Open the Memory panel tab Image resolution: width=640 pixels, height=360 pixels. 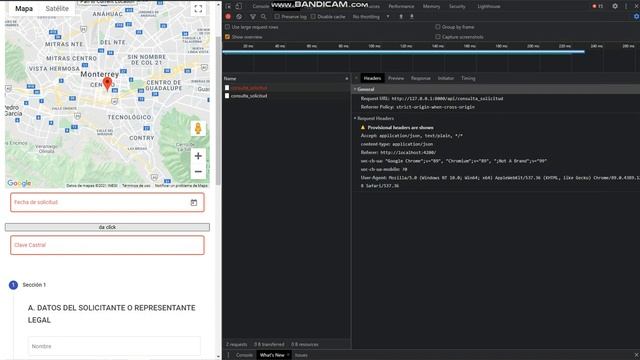point(431,6)
